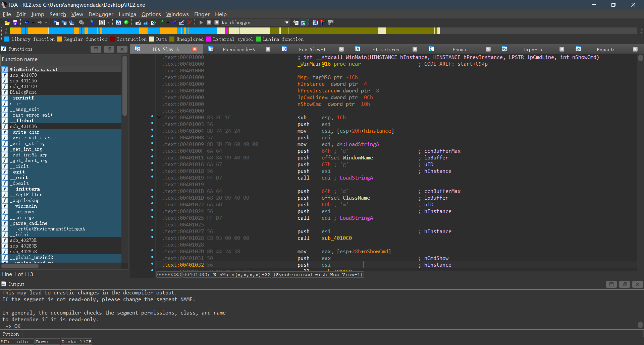Maximize the Output panel

click(611, 284)
